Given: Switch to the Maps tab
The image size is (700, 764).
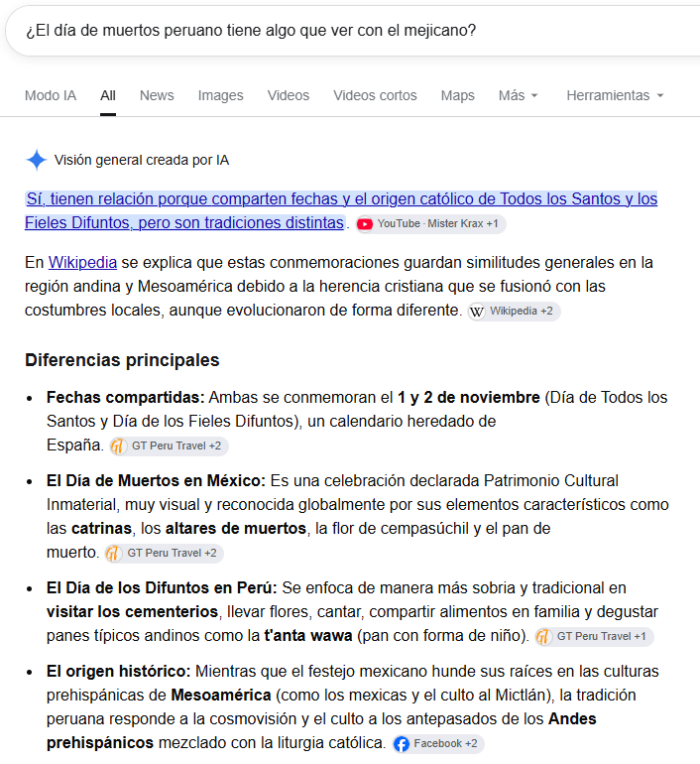Looking at the screenshot, I should [458, 95].
